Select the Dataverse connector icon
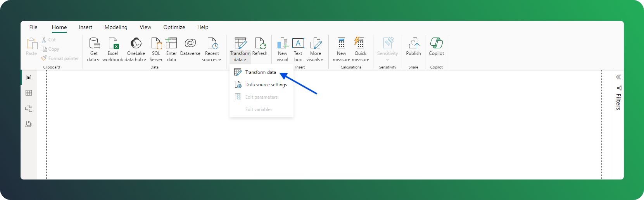This screenshot has height=200, width=644. (x=190, y=43)
